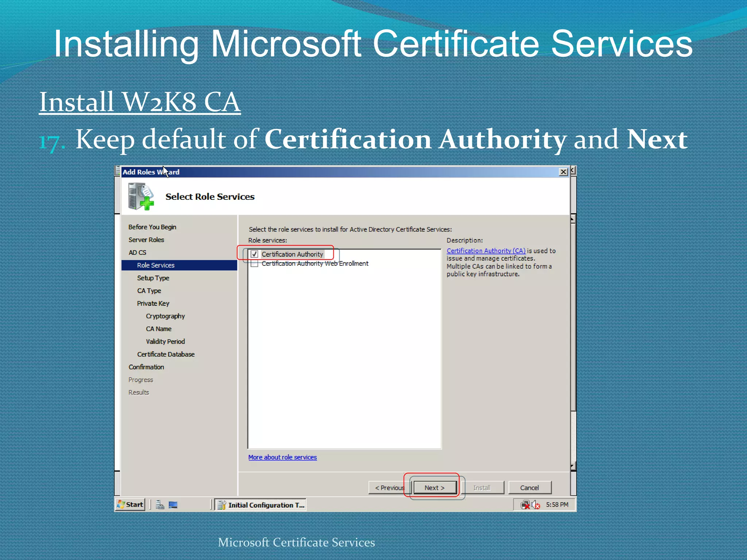This screenshot has height=560, width=747.
Task: Click the 5:58 PM system clock
Action: click(557, 505)
